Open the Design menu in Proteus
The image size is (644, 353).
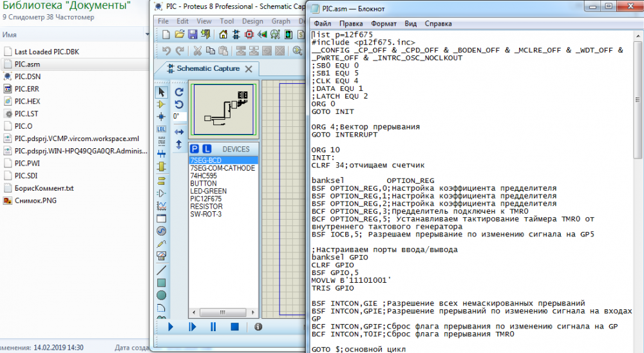(252, 21)
